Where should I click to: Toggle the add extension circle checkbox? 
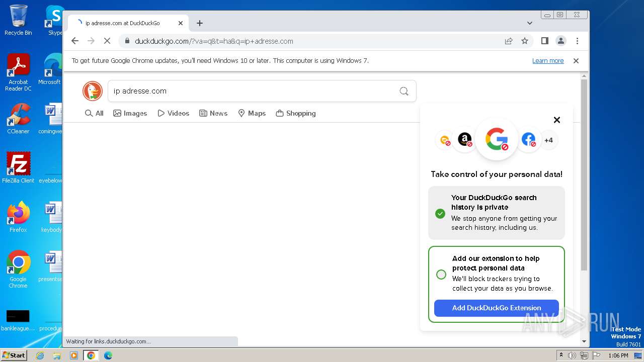tap(441, 275)
